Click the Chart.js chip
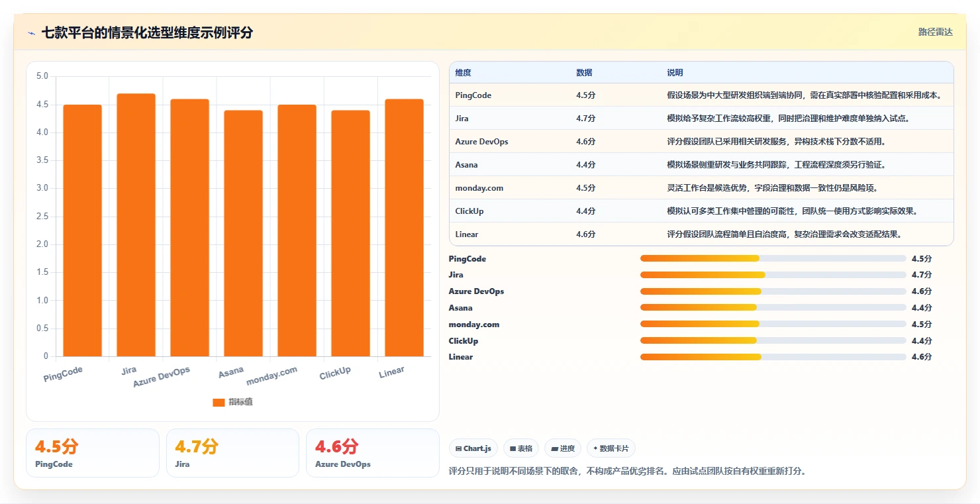 (473, 448)
